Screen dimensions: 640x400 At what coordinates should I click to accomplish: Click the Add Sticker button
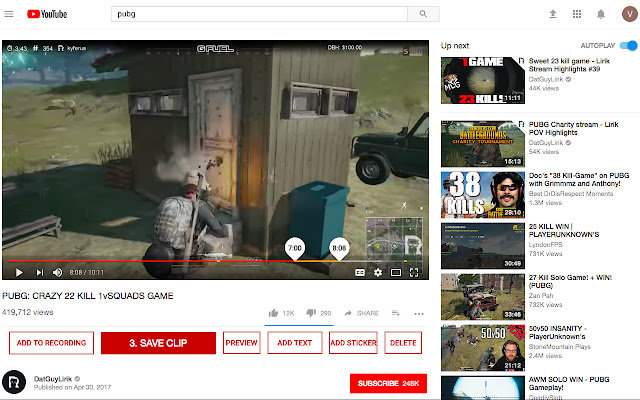(353, 343)
